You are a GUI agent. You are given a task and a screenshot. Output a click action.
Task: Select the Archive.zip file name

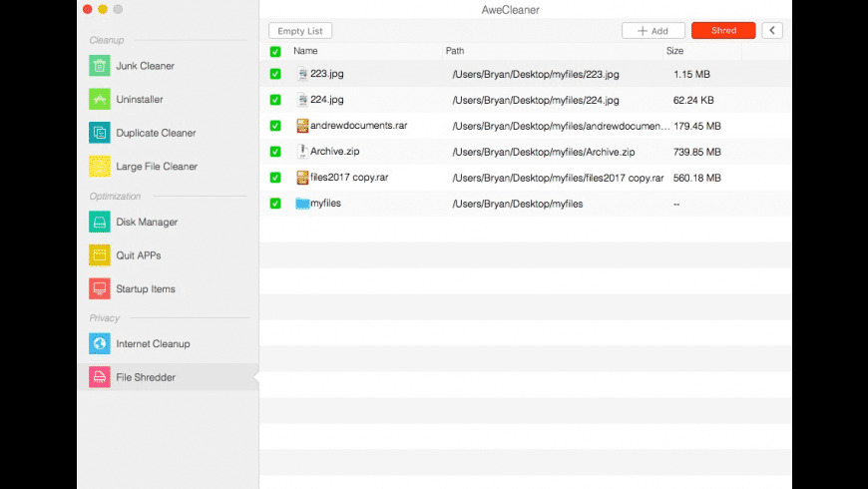[335, 151]
